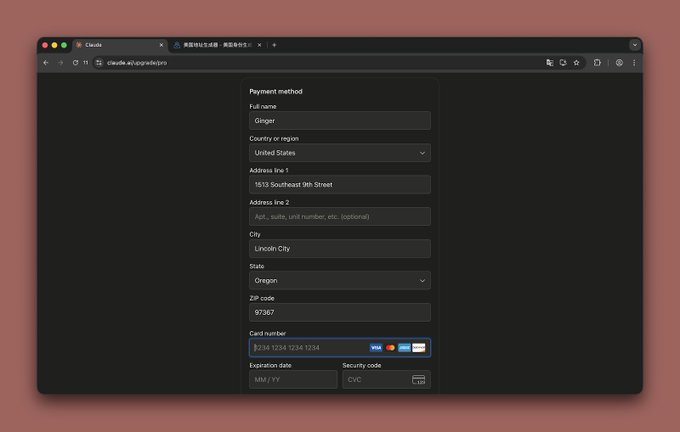The image size is (680, 432).
Task: Click the browser back arrow
Action: 46,62
